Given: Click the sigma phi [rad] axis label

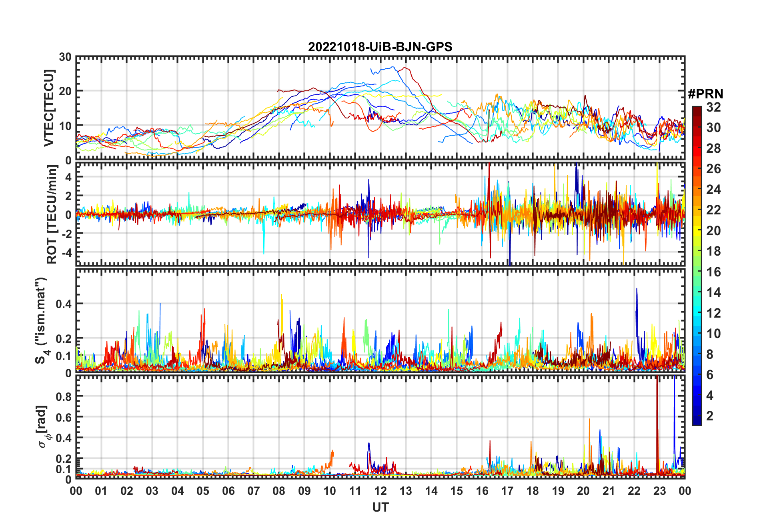Looking at the screenshot, I should tap(43, 427).
